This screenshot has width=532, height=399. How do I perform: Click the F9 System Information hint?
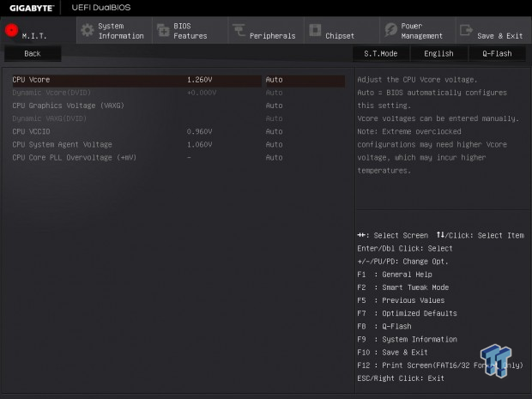[407, 339]
